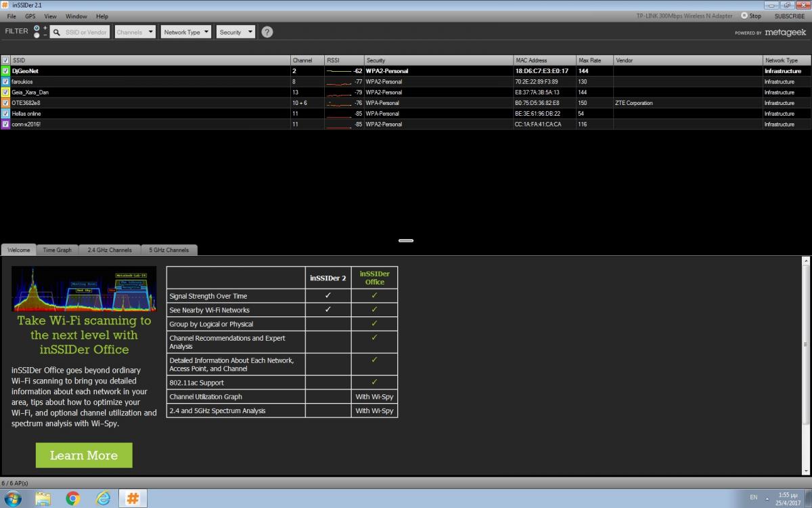Screen dimensions: 812x508
Task: Uncheck the conn-x2016! network checkbox
Action: click(5, 125)
